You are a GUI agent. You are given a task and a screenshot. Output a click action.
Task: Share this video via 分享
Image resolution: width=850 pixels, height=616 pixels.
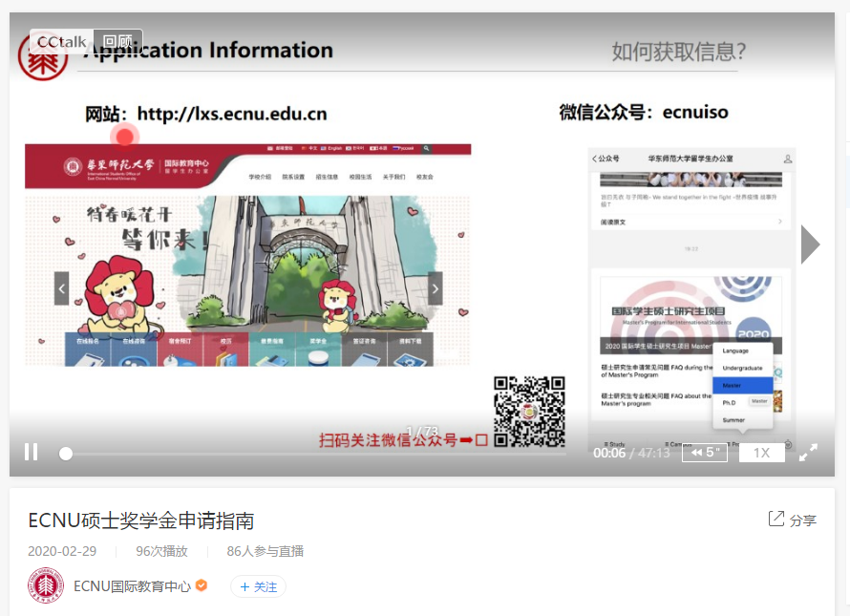793,520
